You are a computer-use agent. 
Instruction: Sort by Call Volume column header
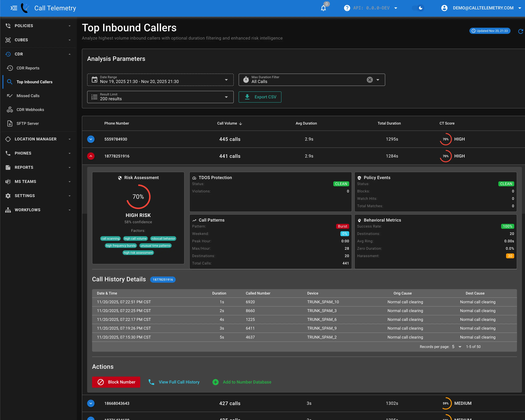coord(229,123)
